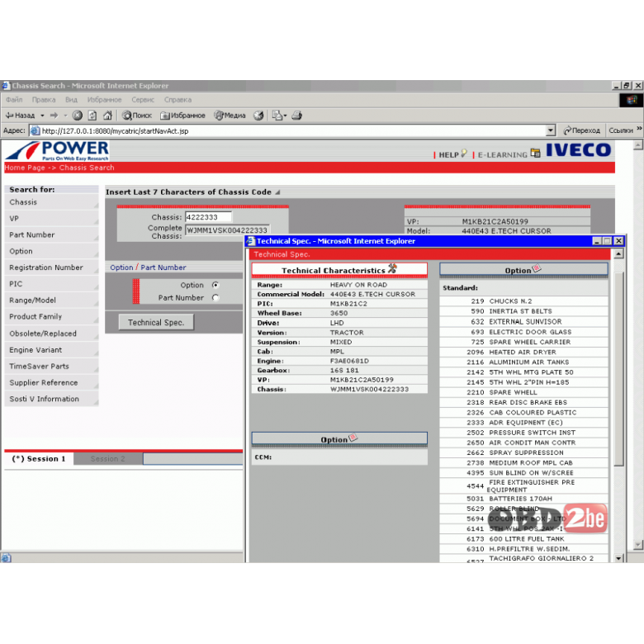
Task: Switch to Session 1 tab
Action: (39, 459)
